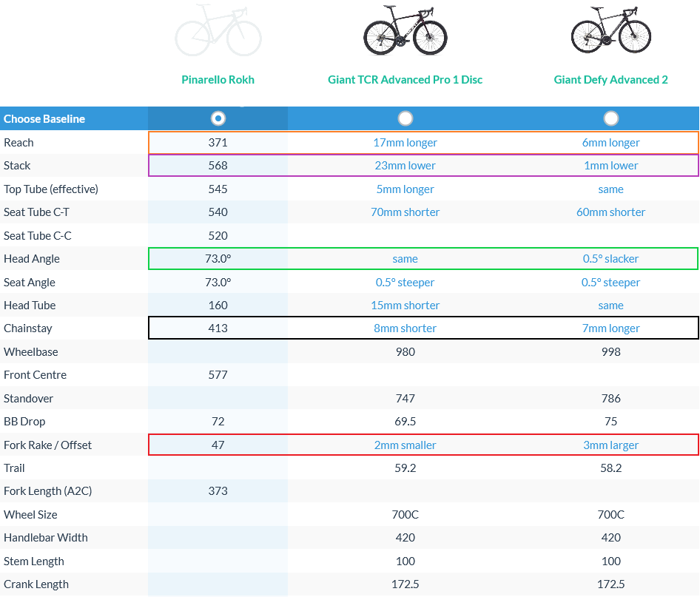The width and height of the screenshot is (700, 597).
Task: Click seat tube C-C value 520
Action: click(218, 235)
